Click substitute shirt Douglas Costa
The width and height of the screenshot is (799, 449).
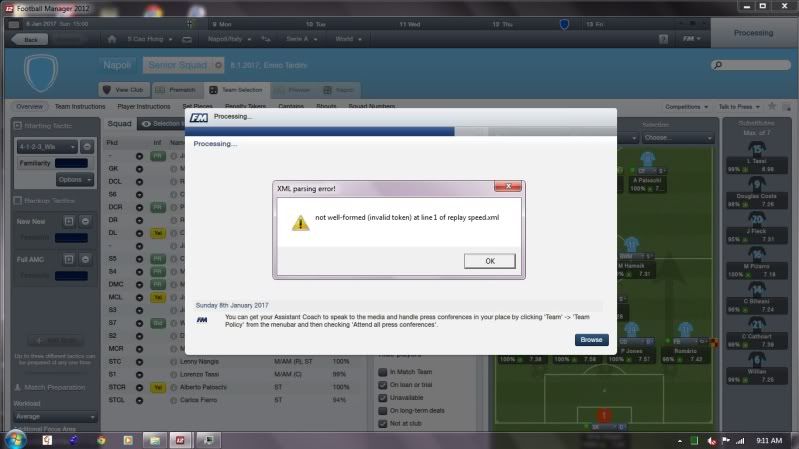[757, 184]
